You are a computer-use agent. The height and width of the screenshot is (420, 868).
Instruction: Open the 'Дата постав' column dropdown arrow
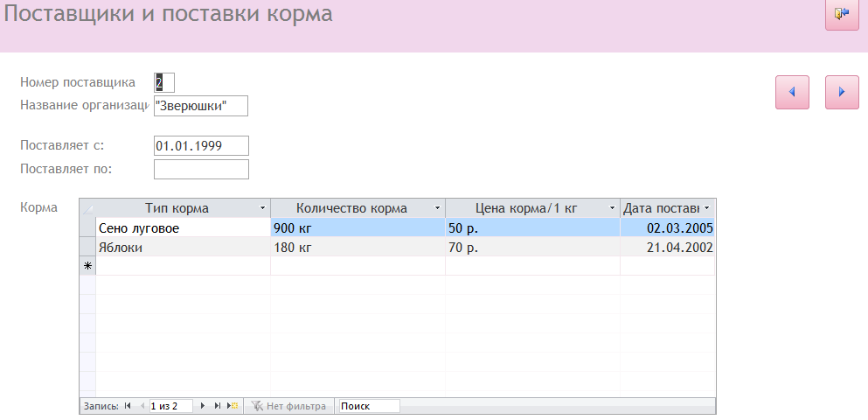pyautogui.click(x=706, y=208)
